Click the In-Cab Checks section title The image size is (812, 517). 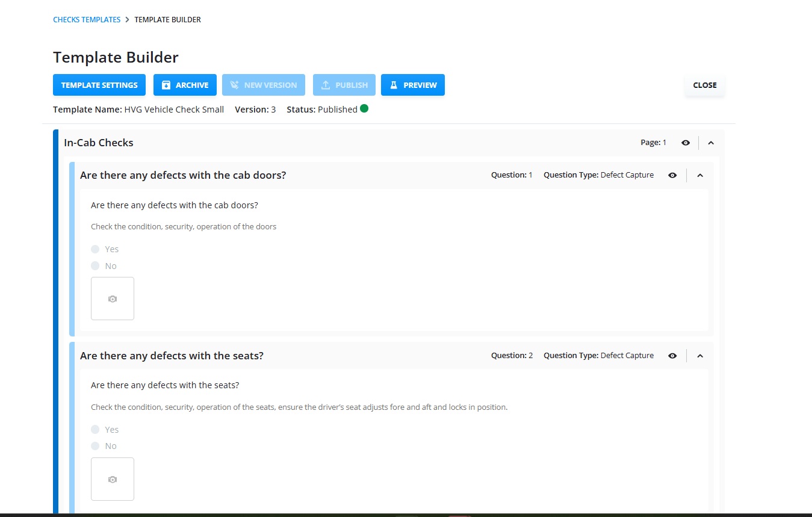pyautogui.click(x=99, y=143)
